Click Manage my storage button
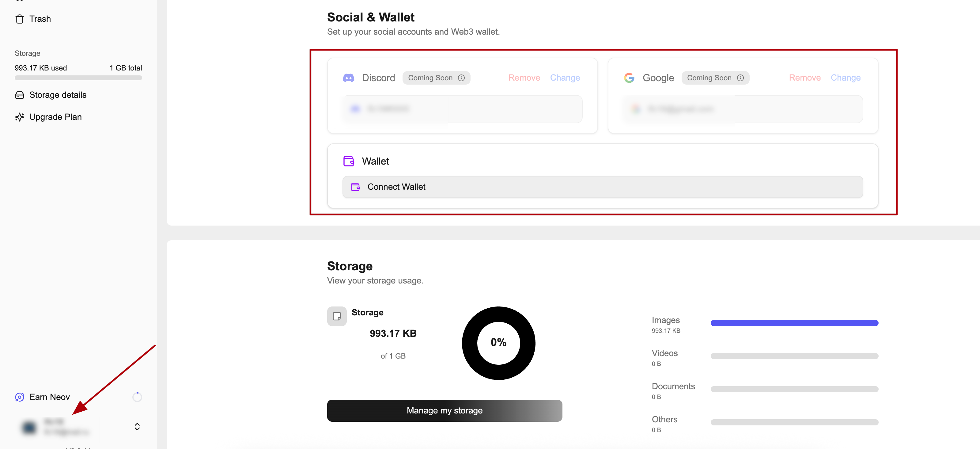Screen dimensions: 980x449 [444, 411]
